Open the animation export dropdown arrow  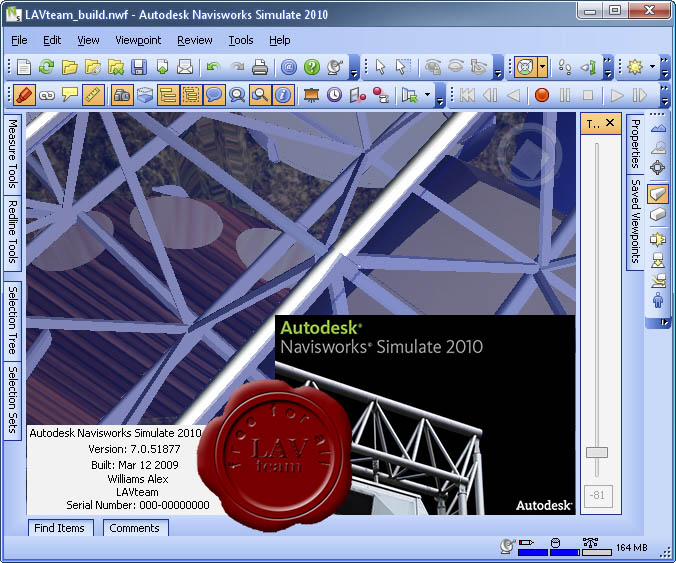pyautogui.click(x=427, y=95)
